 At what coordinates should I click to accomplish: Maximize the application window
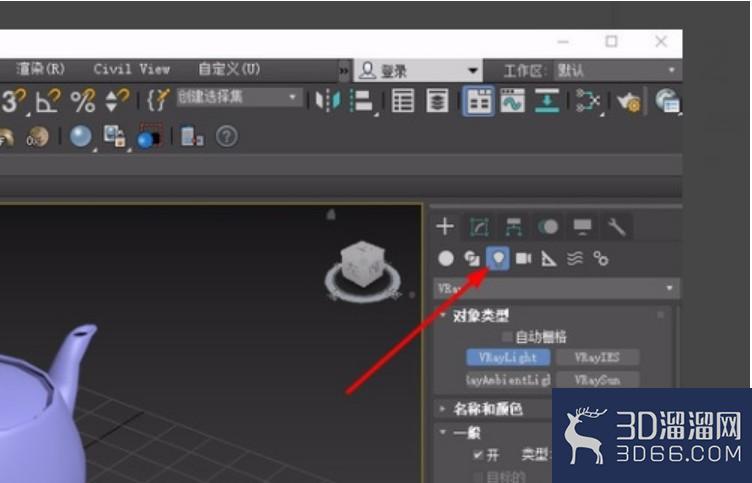coord(611,42)
